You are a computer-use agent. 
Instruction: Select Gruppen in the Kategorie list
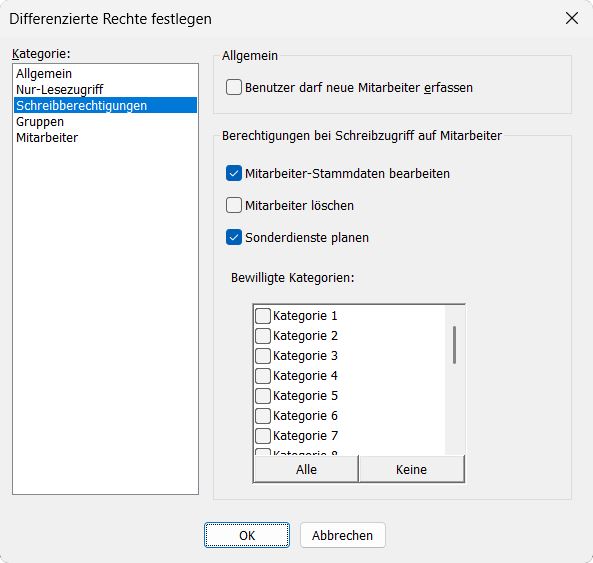[105, 122]
